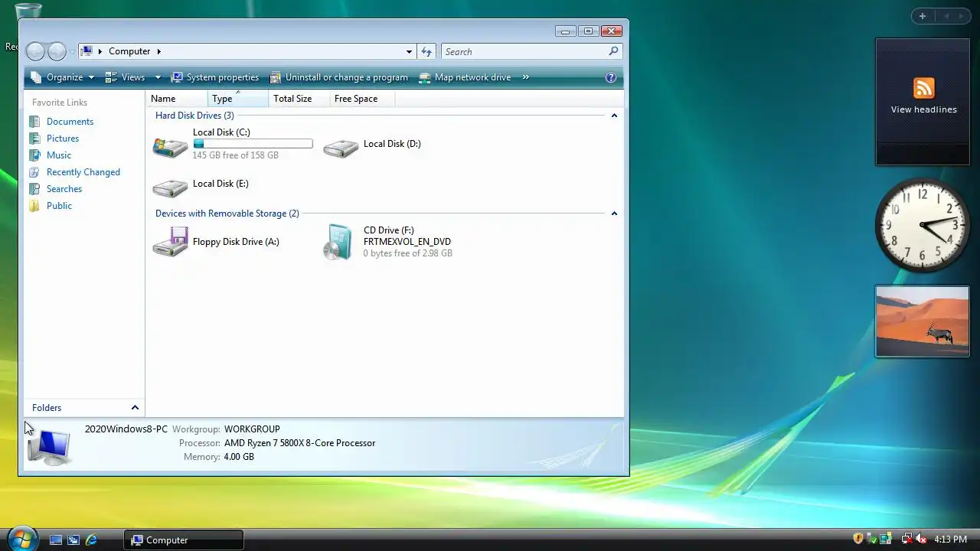
Task: Click the Computer breadcrumb in address bar
Action: tap(129, 51)
